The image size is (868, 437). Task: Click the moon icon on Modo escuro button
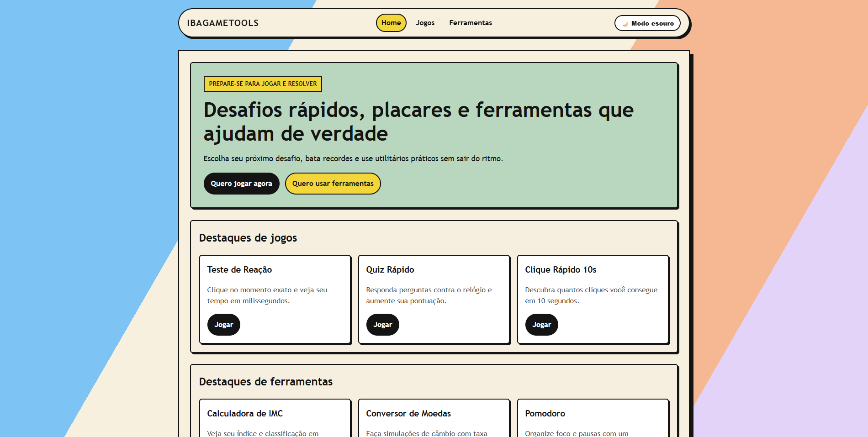tap(624, 23)
